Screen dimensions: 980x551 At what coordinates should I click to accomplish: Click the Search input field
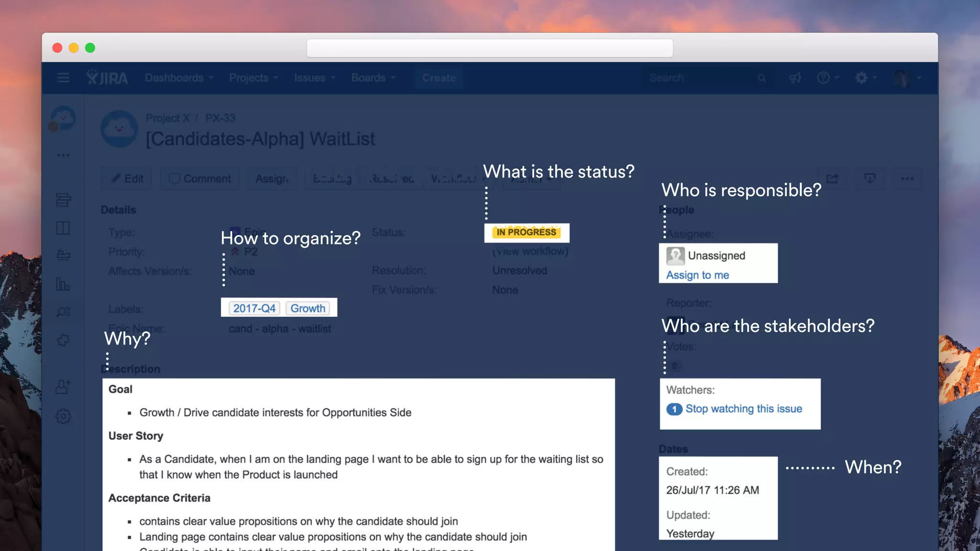699,77
